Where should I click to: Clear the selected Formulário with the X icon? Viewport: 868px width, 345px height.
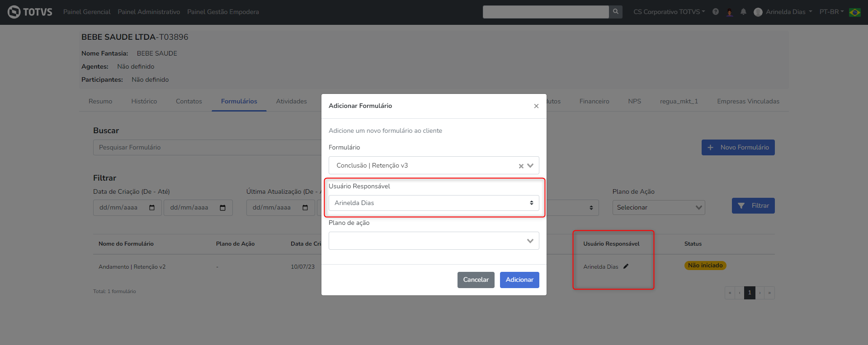point(521,166)
